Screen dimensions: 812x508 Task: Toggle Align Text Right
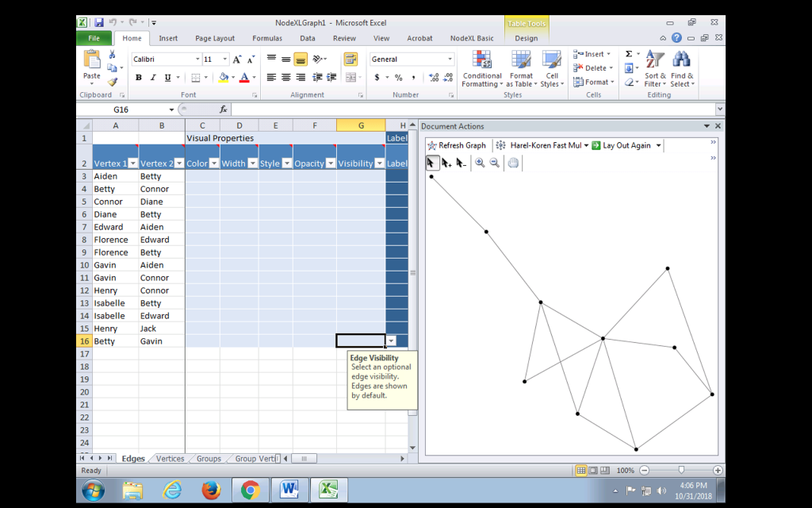[301, 77]
